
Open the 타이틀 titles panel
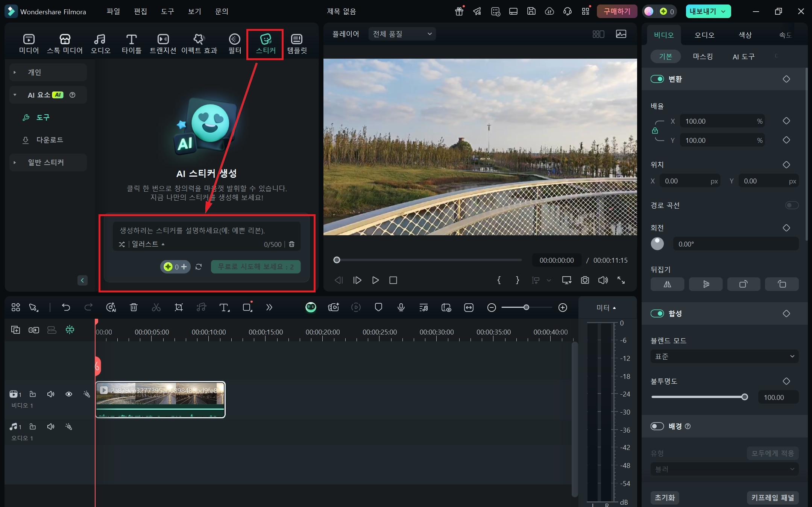point(131,44)
